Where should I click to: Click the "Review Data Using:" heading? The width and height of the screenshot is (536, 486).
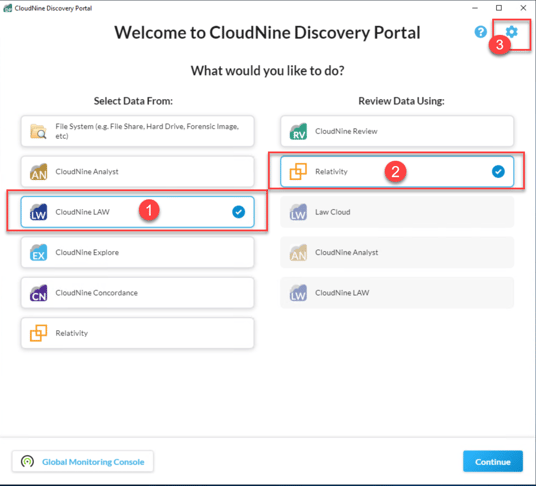point(401,101)
